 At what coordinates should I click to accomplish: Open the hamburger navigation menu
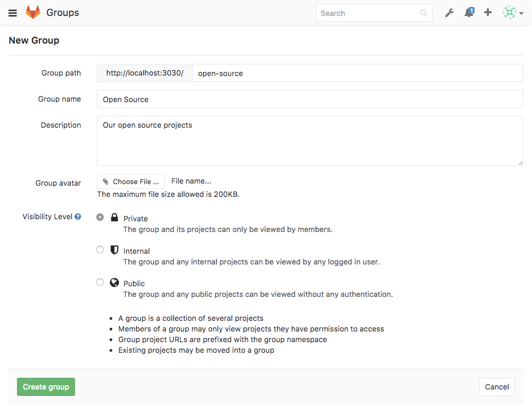click(13, 13)
